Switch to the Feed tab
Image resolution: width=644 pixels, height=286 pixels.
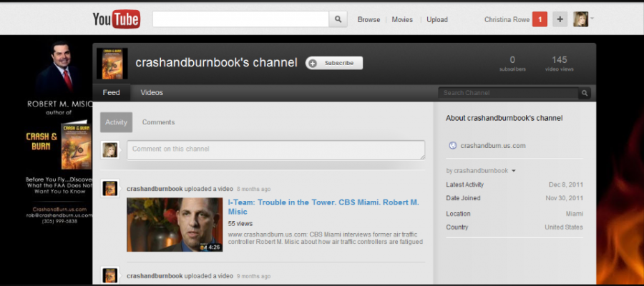click(112, 93)
